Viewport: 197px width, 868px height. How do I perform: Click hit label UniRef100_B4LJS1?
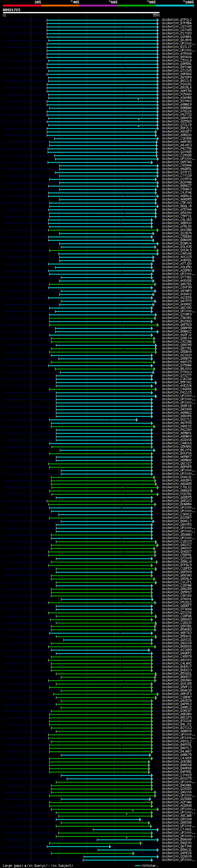tap(177, 724)
